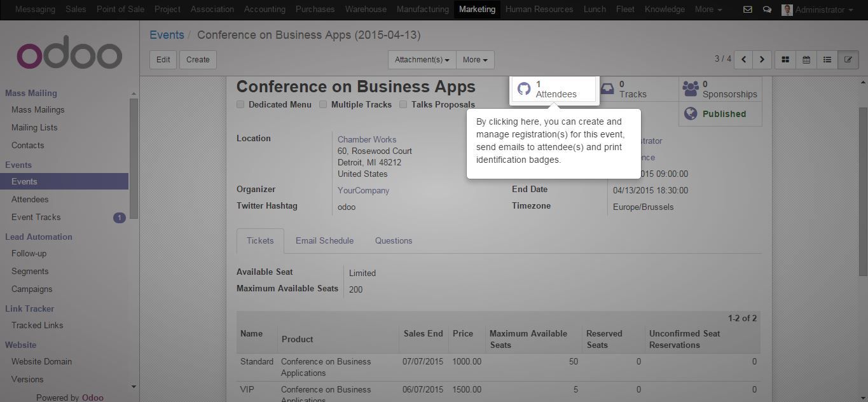The width and height of the screenshot is (868, 402).
Task: Click the VIP ticket row name
Action: (247, 390)
